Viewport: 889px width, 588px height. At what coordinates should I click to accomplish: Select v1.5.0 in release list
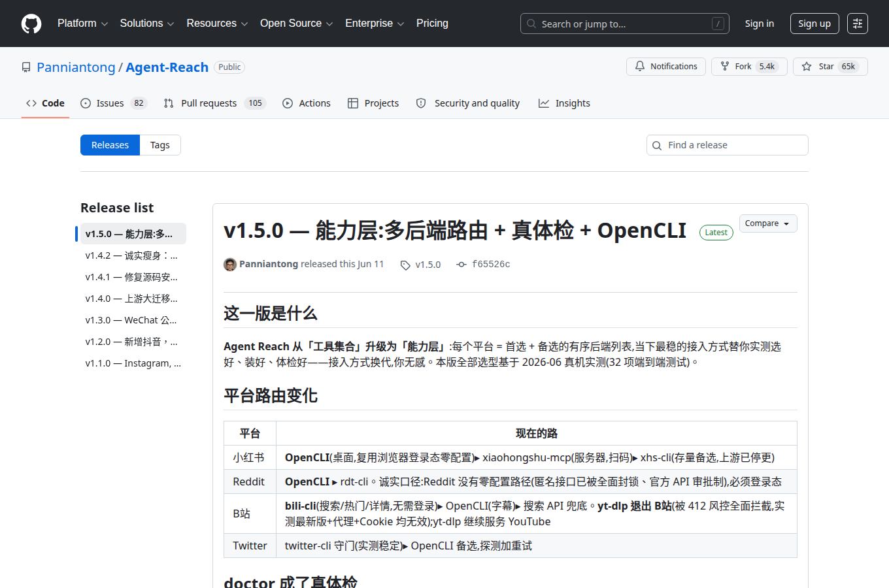(133, 234)
